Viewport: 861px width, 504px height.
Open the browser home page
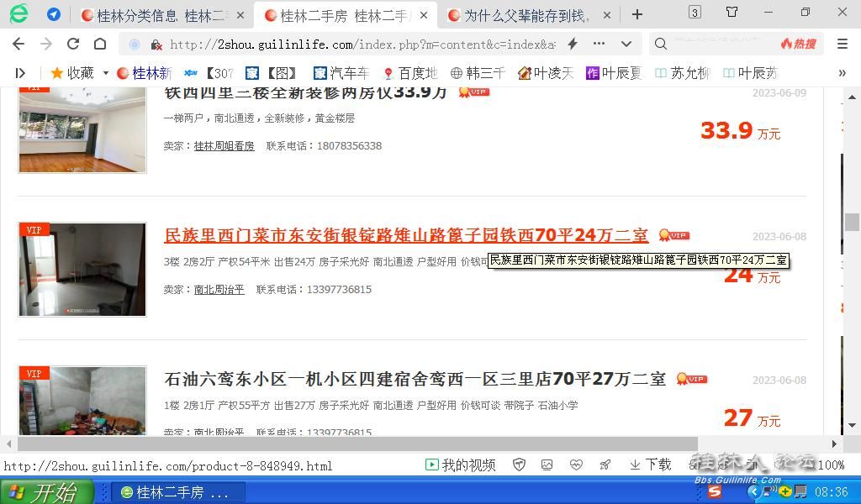click(x=100, y=44)
